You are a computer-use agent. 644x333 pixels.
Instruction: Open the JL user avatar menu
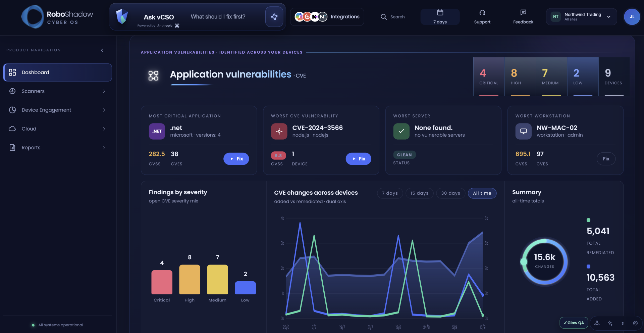632,17
